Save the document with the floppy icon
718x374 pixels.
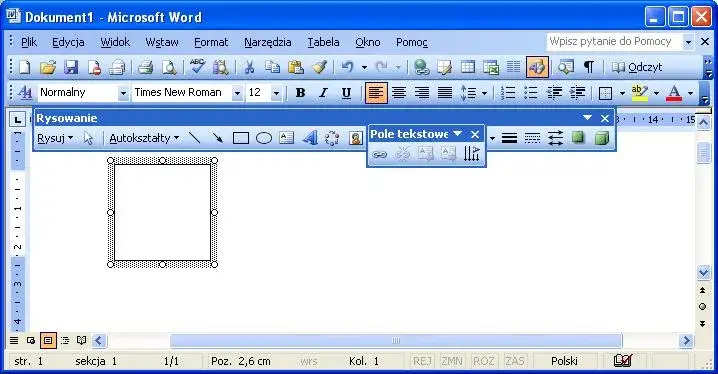click(71, 67)
